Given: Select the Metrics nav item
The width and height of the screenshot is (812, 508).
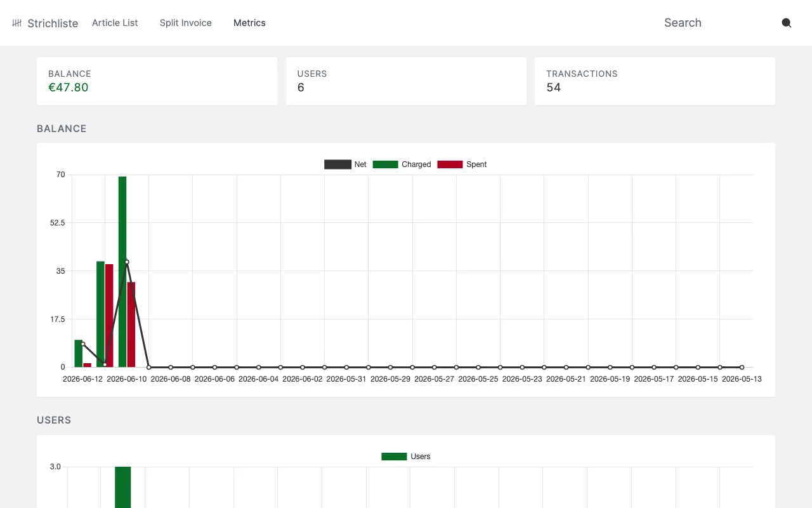Looking at the screenshot, I should [249, 23].
